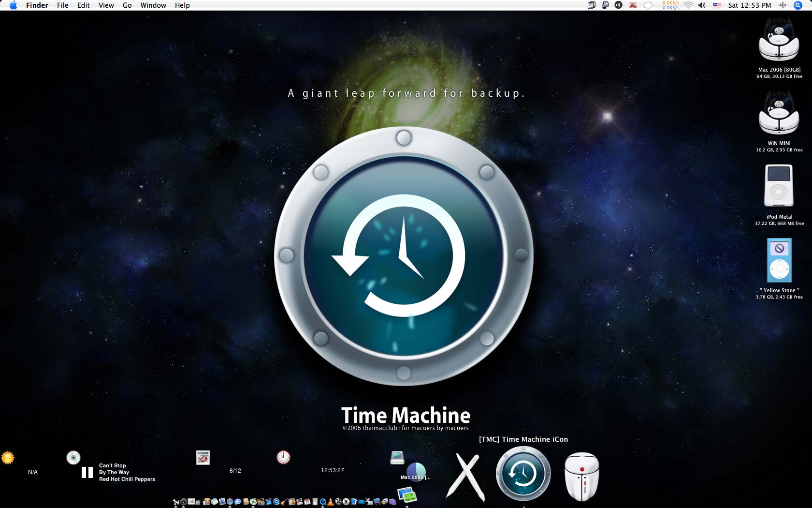Click the round pause status menu icon
Viewport: 812px width, 508px height.
(x=618, y=5)
